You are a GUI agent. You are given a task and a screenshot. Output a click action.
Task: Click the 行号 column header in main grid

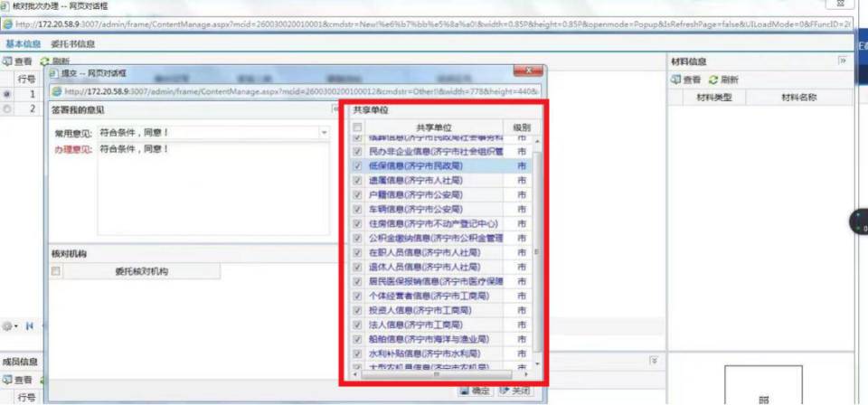coord(26,80)
